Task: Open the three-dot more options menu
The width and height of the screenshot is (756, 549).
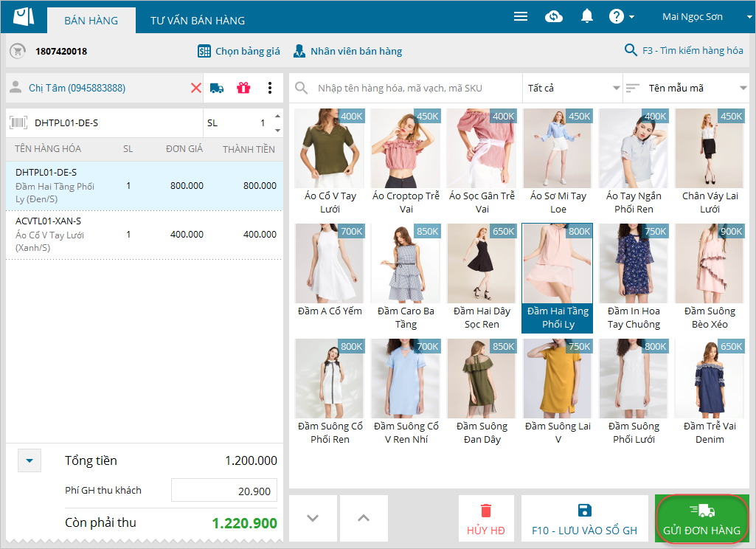Action: pos(270,88)
